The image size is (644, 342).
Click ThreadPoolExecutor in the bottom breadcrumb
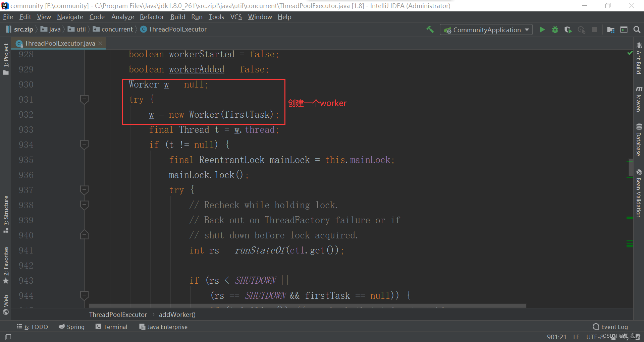(118, 315)
